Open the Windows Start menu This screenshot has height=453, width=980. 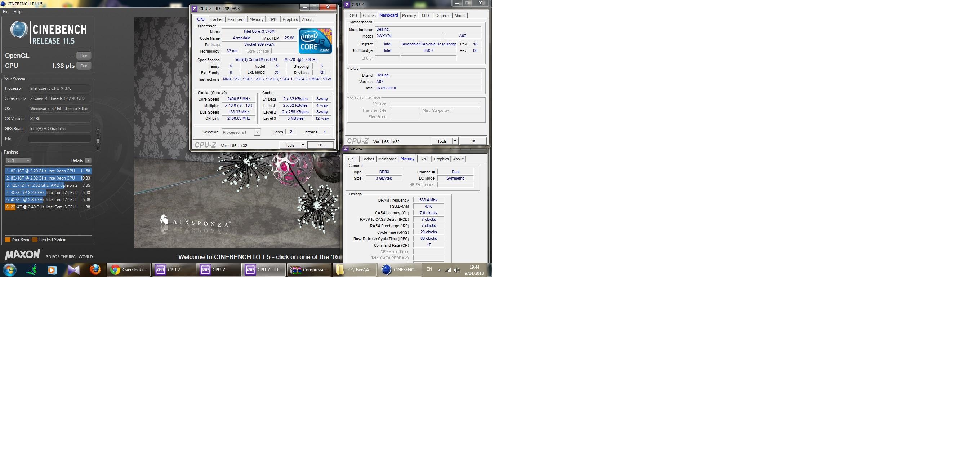10,270
